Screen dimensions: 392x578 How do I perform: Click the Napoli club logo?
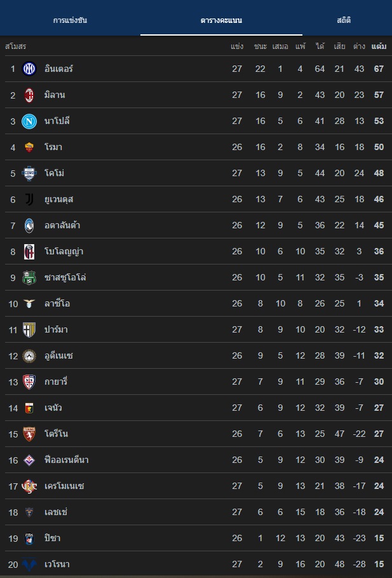[x=29, y=121]
